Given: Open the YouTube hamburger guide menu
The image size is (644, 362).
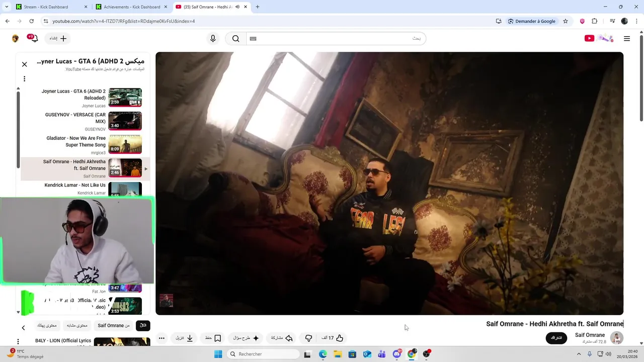Looking at the screenshot, I should 627,38.
